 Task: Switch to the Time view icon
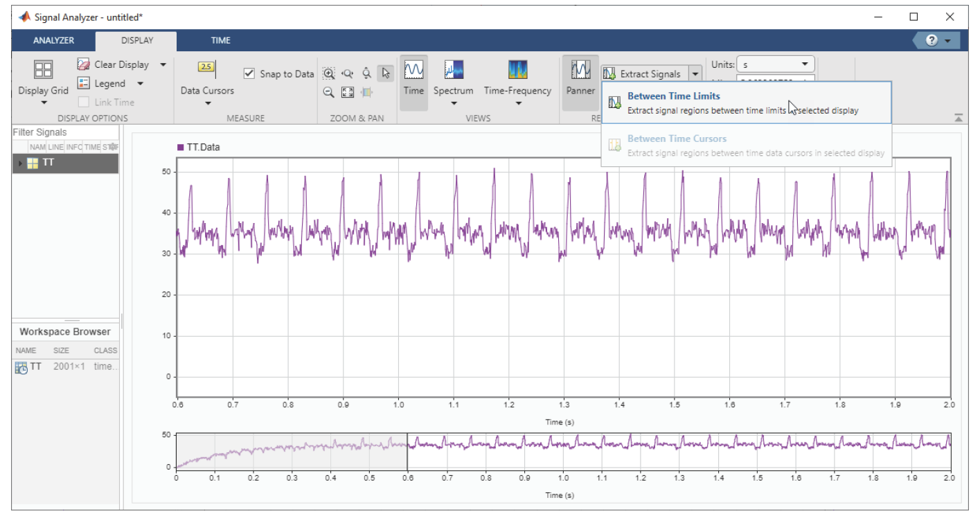point(413,70)
